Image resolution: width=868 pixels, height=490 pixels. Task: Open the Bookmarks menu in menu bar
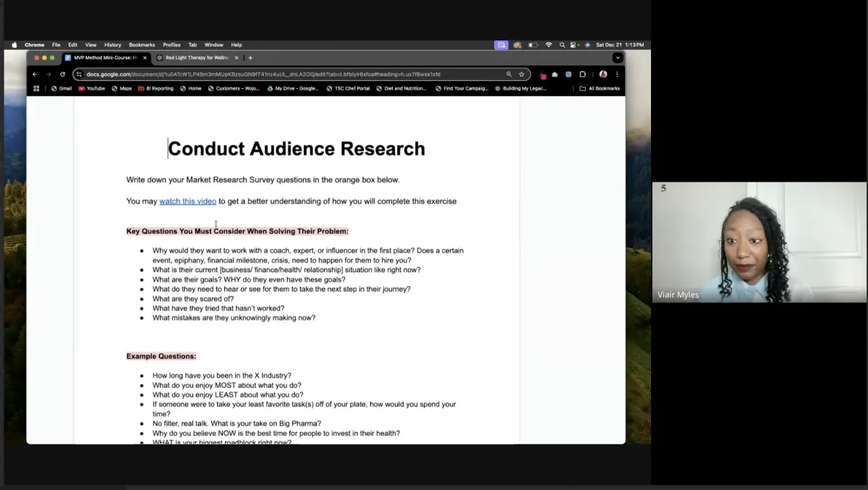(x=142, y=45)
